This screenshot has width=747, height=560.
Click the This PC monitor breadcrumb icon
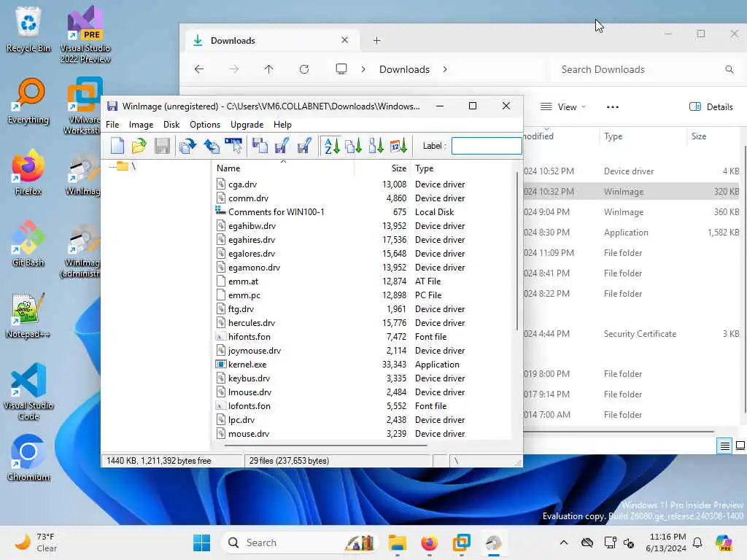[341, 69]
